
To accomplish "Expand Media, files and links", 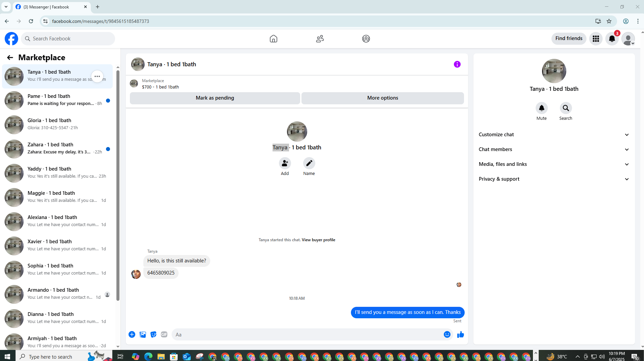I will click(554, 164).
